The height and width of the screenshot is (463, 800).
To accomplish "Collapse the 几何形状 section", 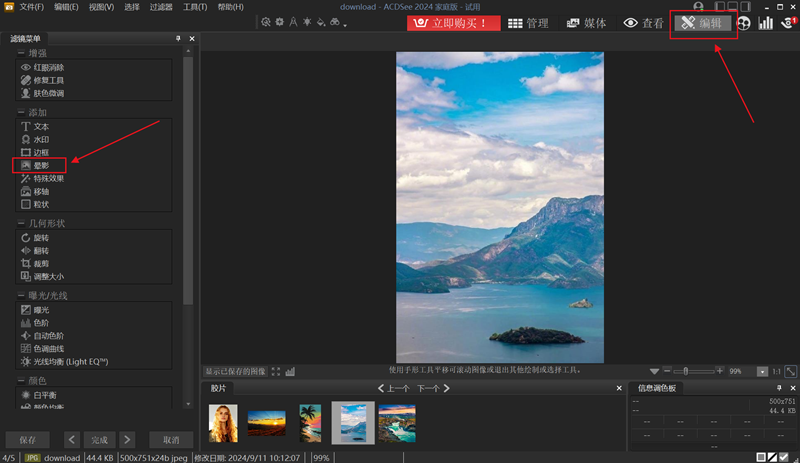I will coord(22,224).
